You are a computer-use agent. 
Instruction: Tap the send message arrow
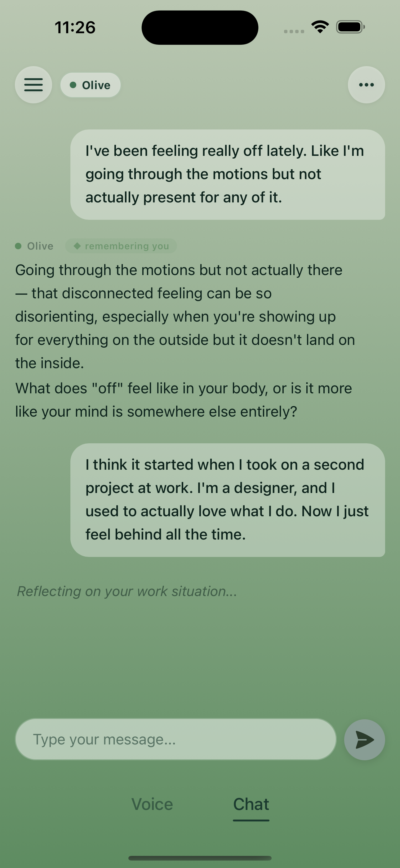[364, 739]
